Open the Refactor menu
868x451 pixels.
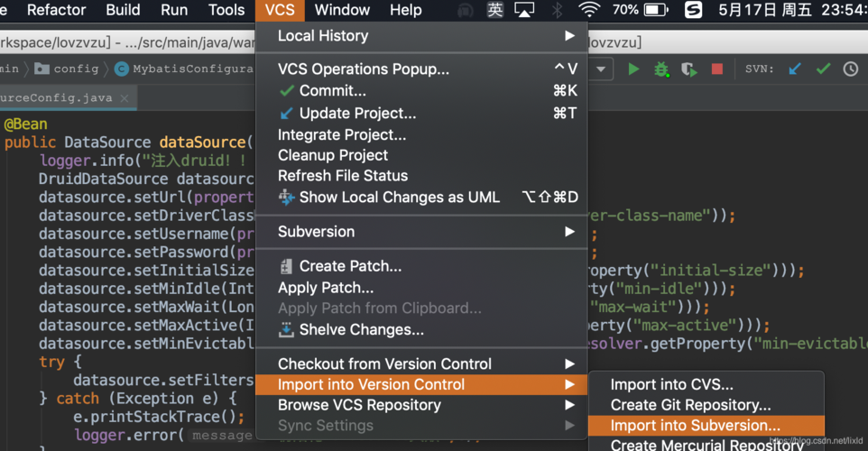[x=56, y=10]
